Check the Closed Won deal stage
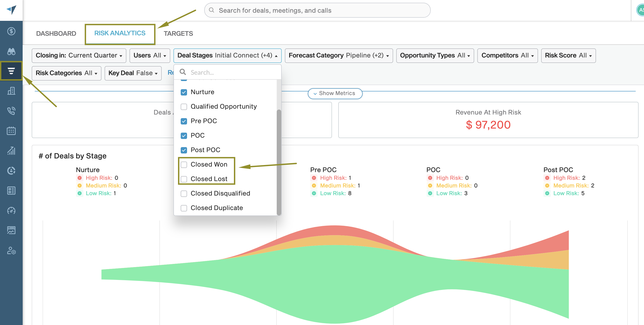The width and height of the screenshot is (644, 325). [x=184, y=165]
